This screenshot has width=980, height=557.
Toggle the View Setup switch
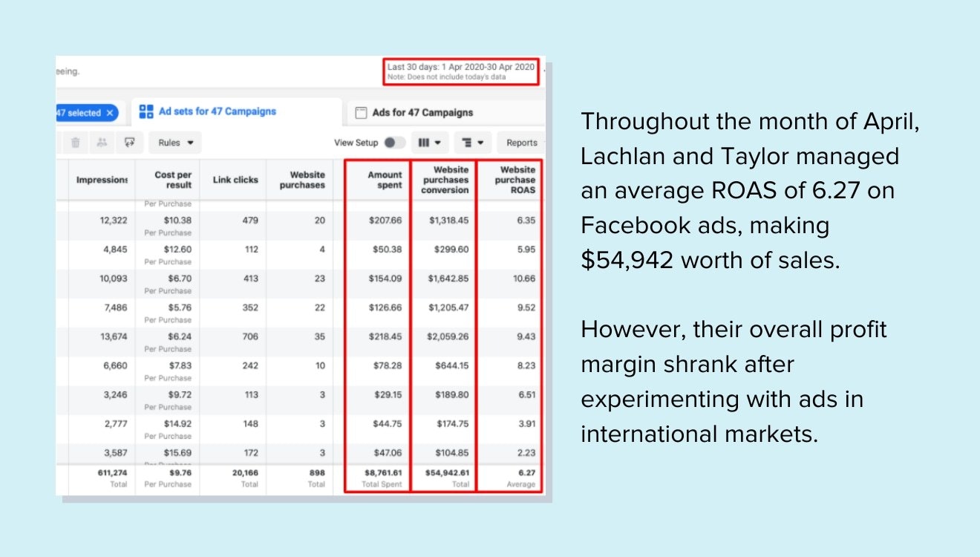394,143
